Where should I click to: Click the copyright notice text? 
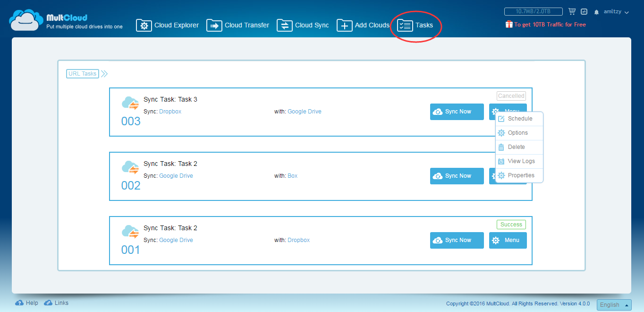coord(518,303)
